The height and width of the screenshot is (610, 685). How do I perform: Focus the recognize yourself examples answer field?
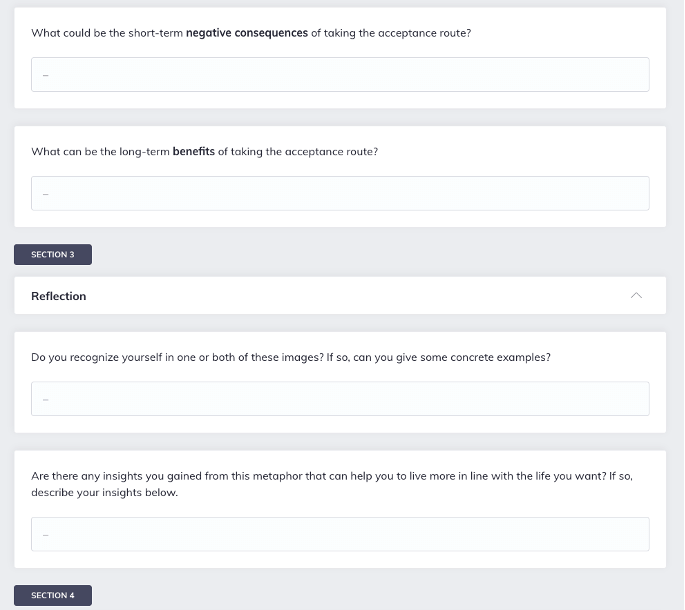pyautogui.click(x=340, y=399)
